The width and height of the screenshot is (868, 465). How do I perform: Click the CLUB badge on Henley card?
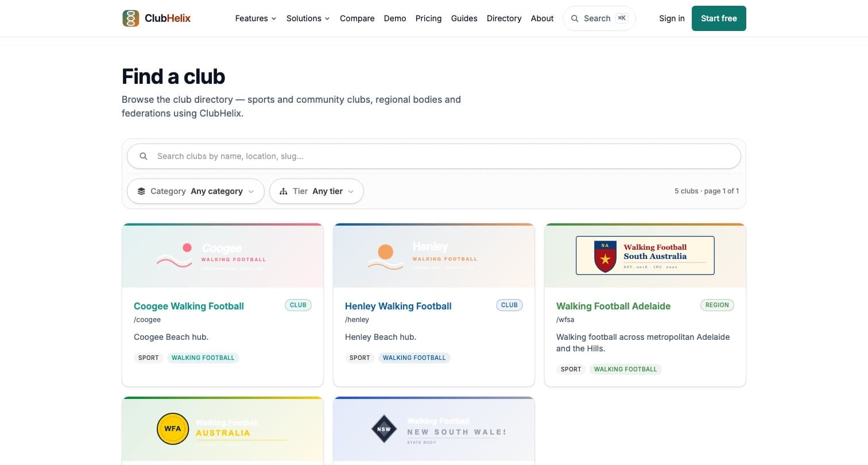coord(510,305)
